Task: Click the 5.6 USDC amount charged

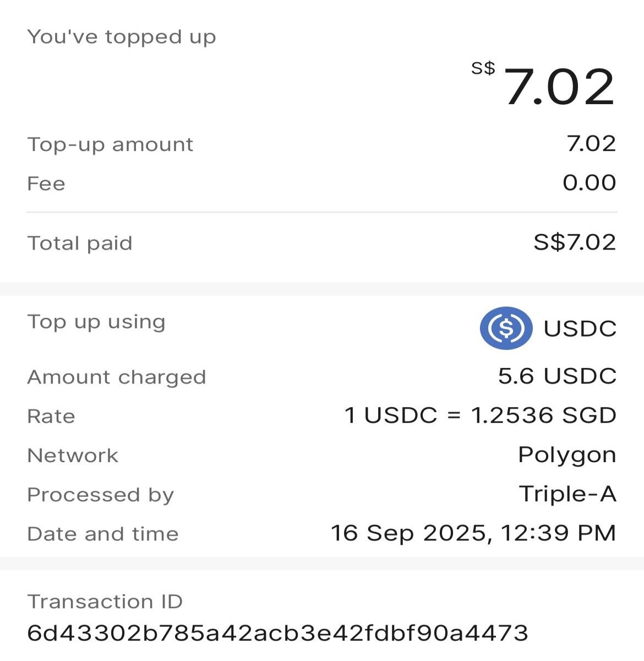Action: pyautogui.click(x=557, y=376)
